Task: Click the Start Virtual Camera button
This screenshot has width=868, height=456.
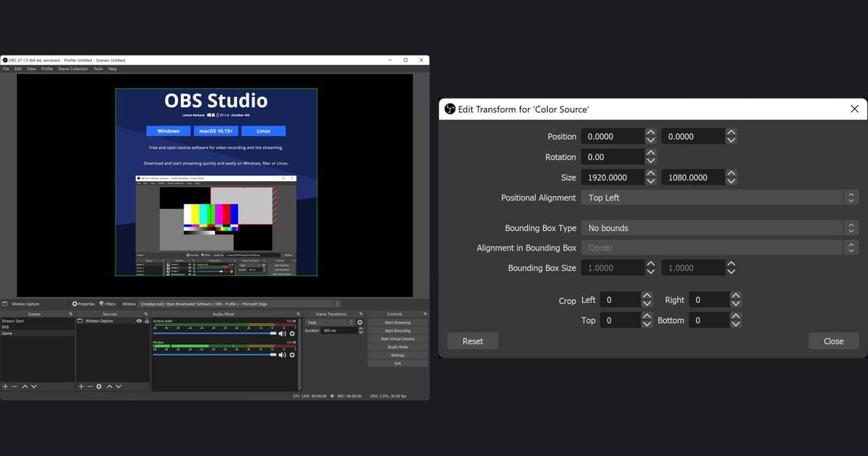Action: [x=398, y=339]
